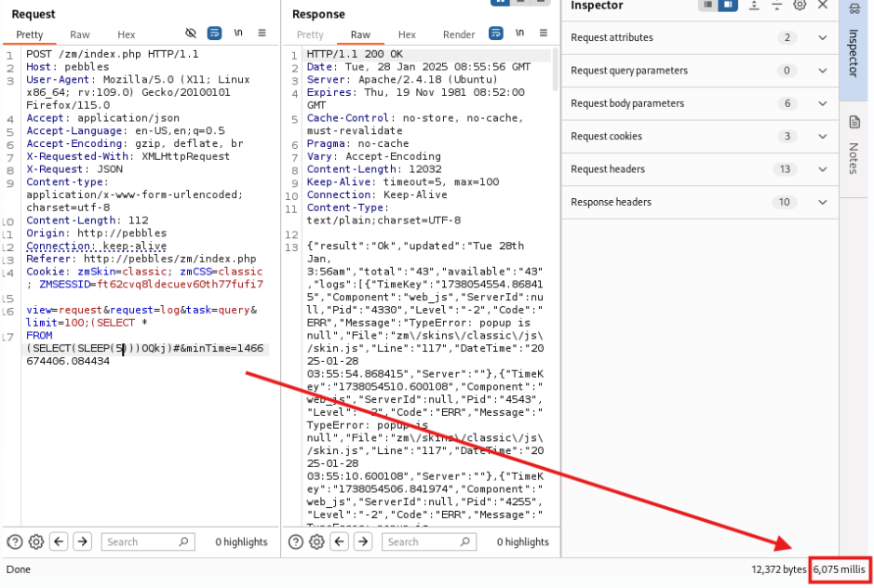Focus the Request search field

point(148,541)
